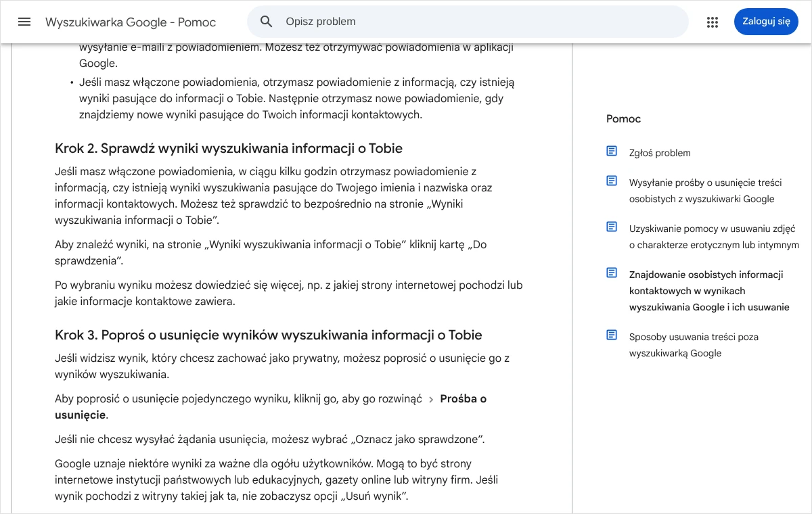
Task: Click the article icon beside Uzyskiwanie pomocy
Action: (612, 227)
